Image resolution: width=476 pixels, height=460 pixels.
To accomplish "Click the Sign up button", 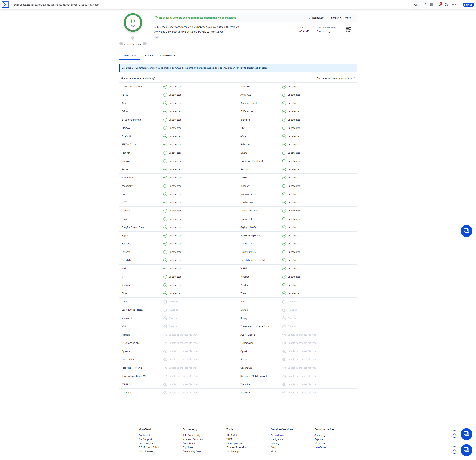I will [468, 5].
